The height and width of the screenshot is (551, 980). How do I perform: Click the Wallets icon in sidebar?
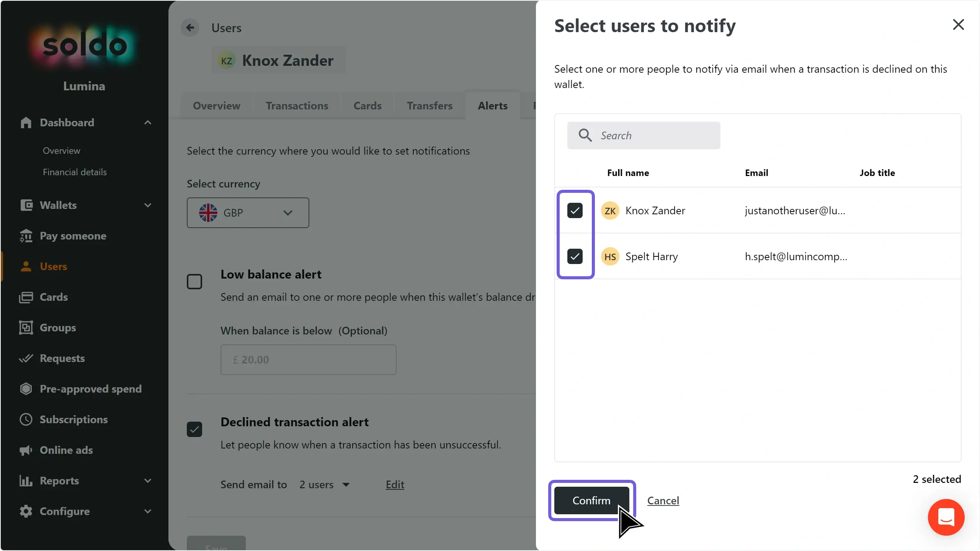[x=26, y=205]
